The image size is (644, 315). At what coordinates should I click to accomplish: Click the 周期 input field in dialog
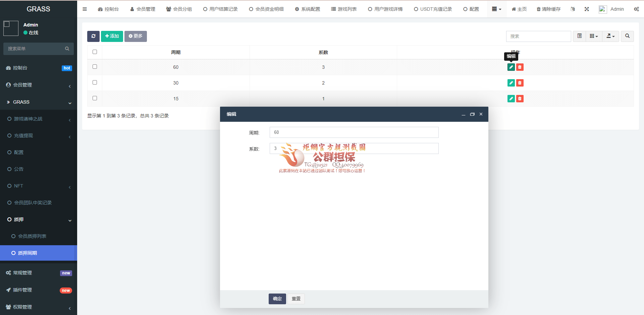point(354,133)
